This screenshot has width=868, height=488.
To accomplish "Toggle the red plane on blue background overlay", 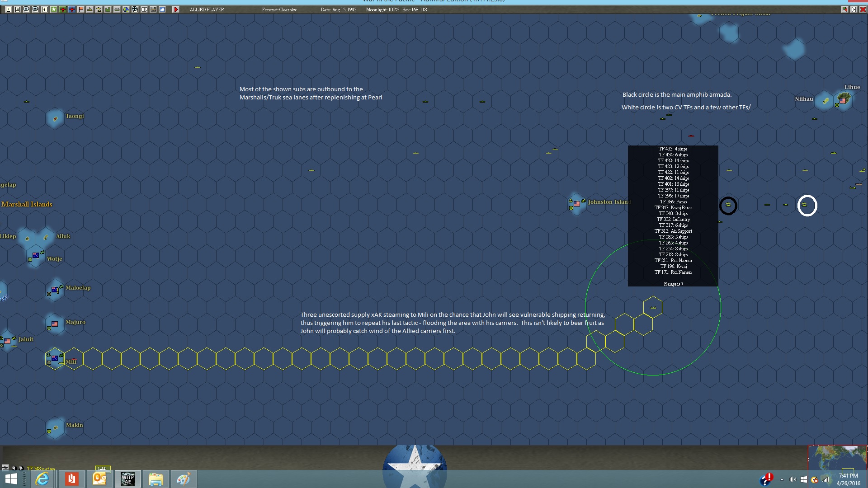I will (72, 9).
